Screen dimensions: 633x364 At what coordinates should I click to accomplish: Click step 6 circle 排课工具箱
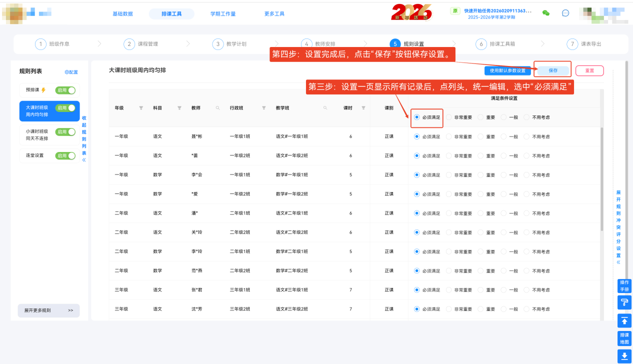[x=481, y=44]
